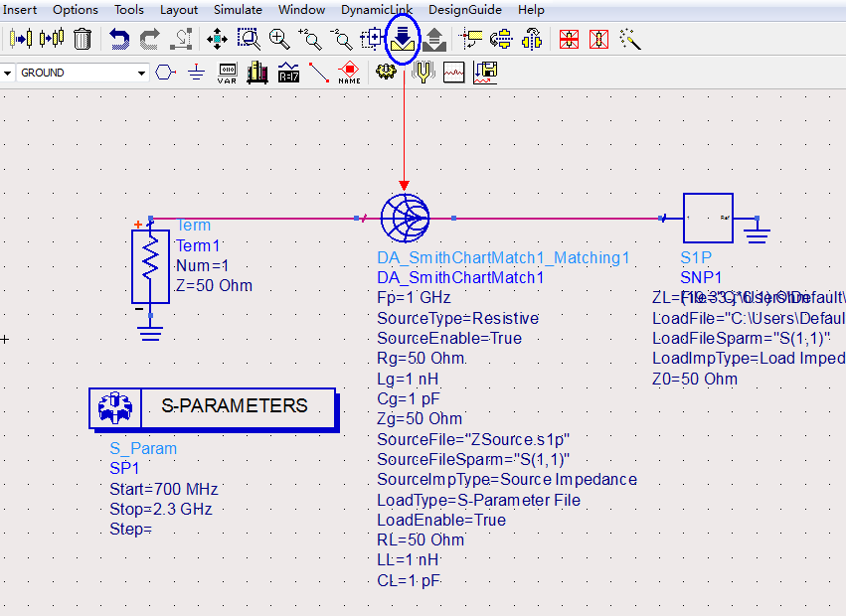Screen dimensions: 846x616
Task: Open the Simulate menu
Action: point(238,10)
